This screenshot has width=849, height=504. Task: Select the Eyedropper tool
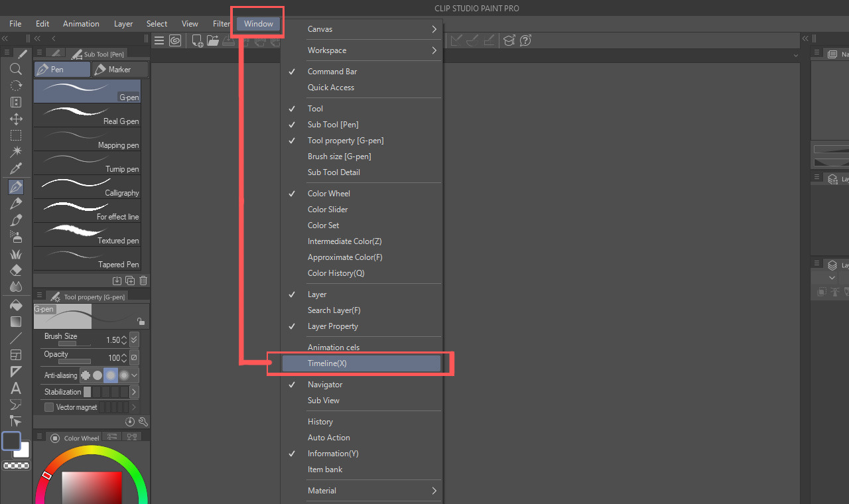click(16, 168)
